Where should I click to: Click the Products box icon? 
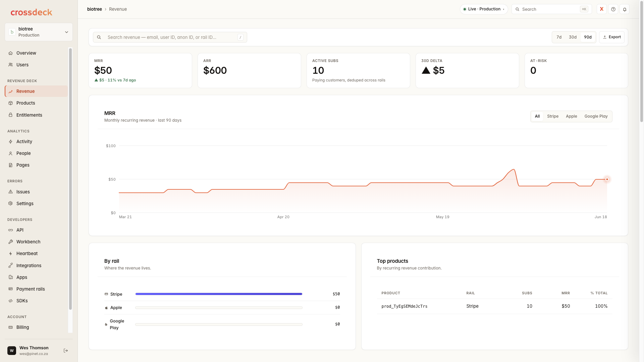pos(10,103)
